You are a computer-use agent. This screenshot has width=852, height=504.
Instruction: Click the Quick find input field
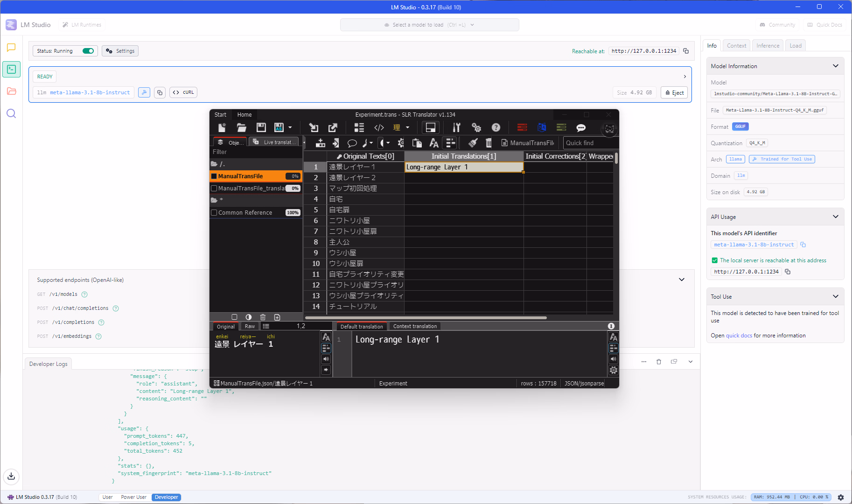[590, 143]
